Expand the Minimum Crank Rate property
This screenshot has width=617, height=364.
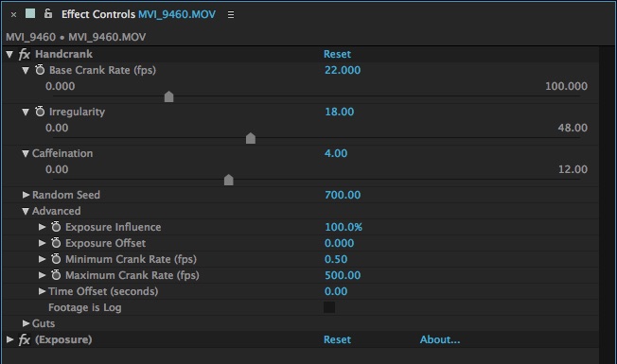(42, 259)
